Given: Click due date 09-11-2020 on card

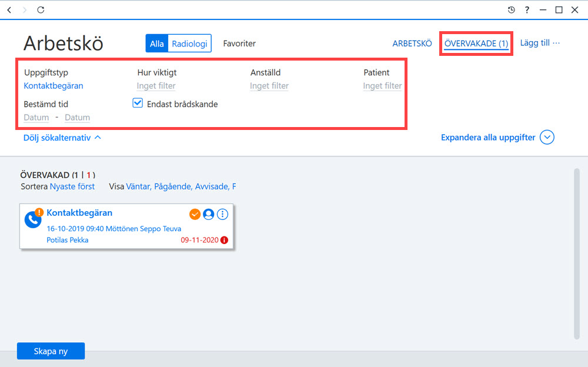Looking at the screenshot, I should (199, 240).
